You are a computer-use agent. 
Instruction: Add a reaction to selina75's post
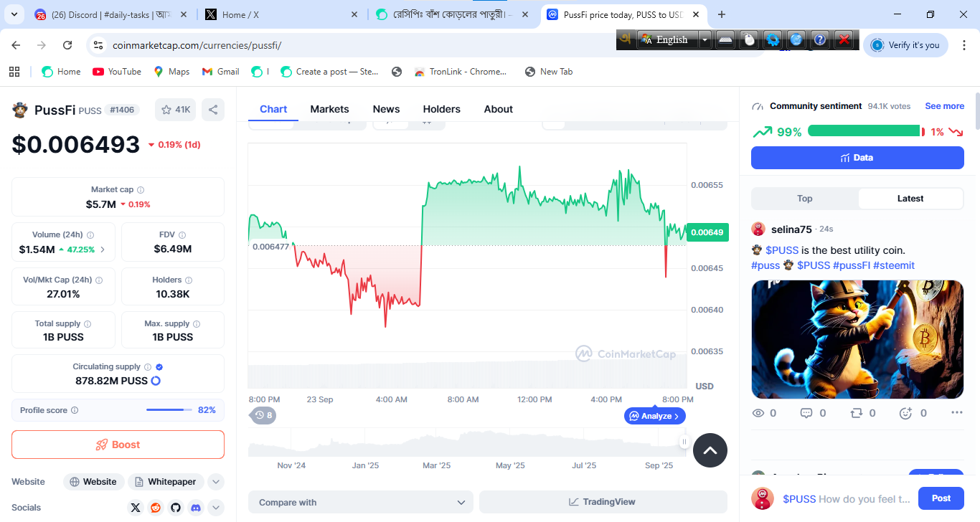[905, 413]
